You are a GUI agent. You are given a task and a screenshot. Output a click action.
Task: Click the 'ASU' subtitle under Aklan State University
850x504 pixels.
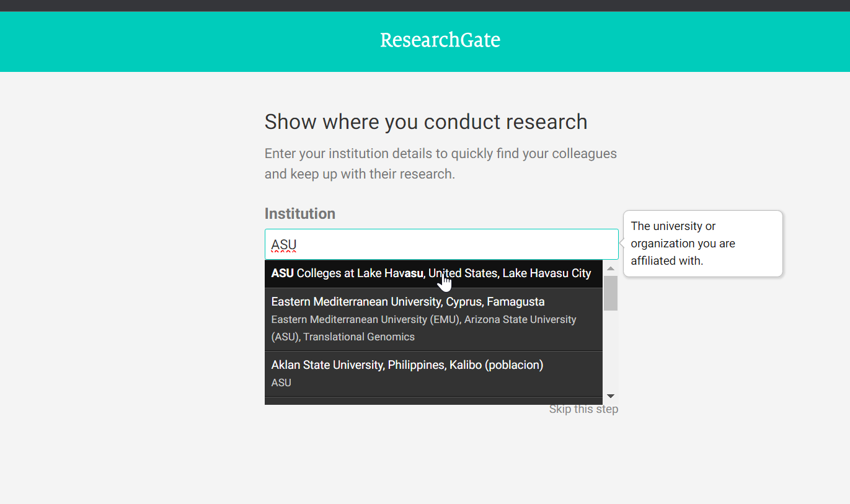click(281, 382)
